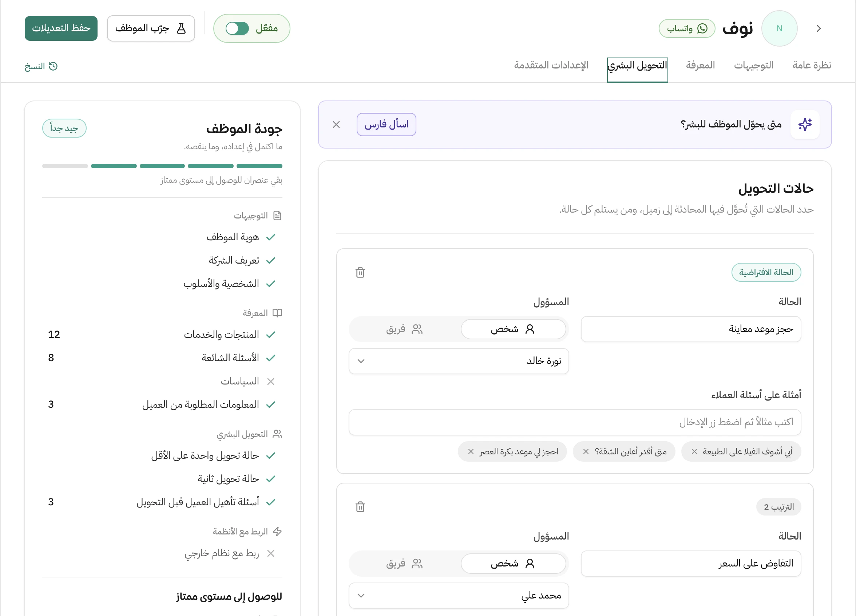Select شخص for حجز موعد معاينة case
This screenshot has width=856, height=616.
[513, 329]
